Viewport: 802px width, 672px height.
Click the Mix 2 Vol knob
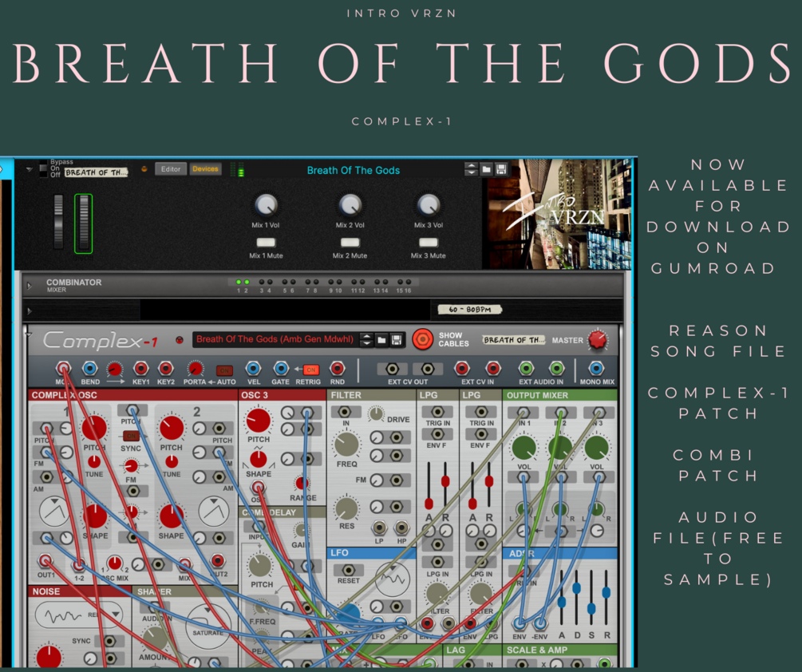(350, 205)
